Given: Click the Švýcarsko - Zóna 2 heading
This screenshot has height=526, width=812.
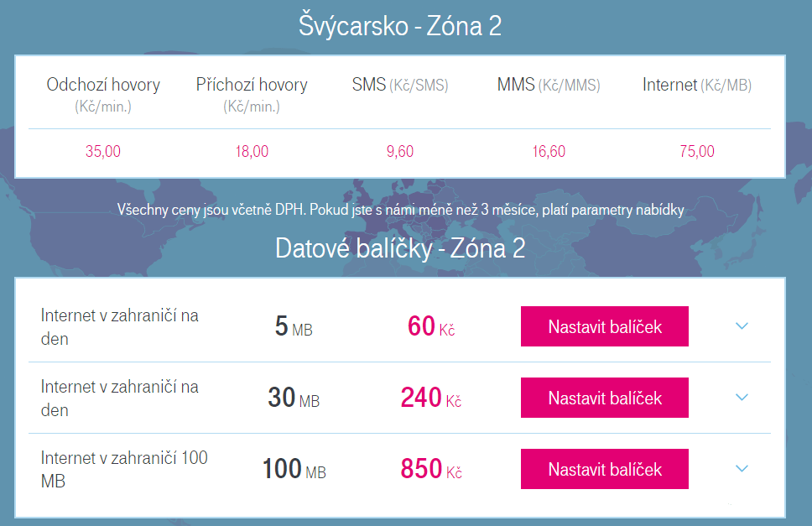Looking at the screenshot, I should point(400,26).
